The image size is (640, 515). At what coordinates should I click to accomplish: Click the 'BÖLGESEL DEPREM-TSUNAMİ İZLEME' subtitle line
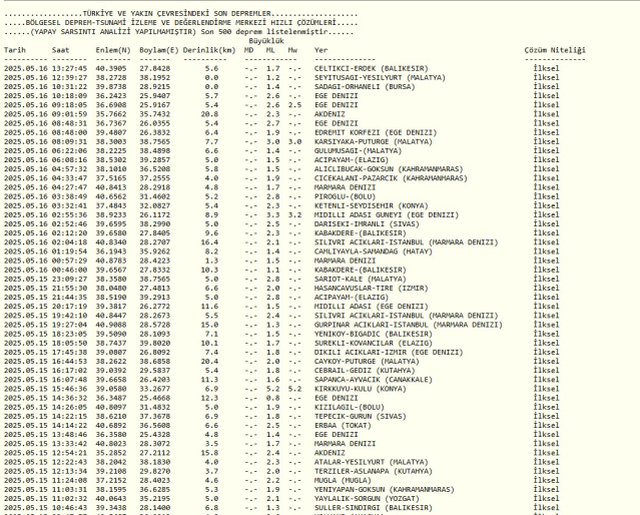click(181, 23)
